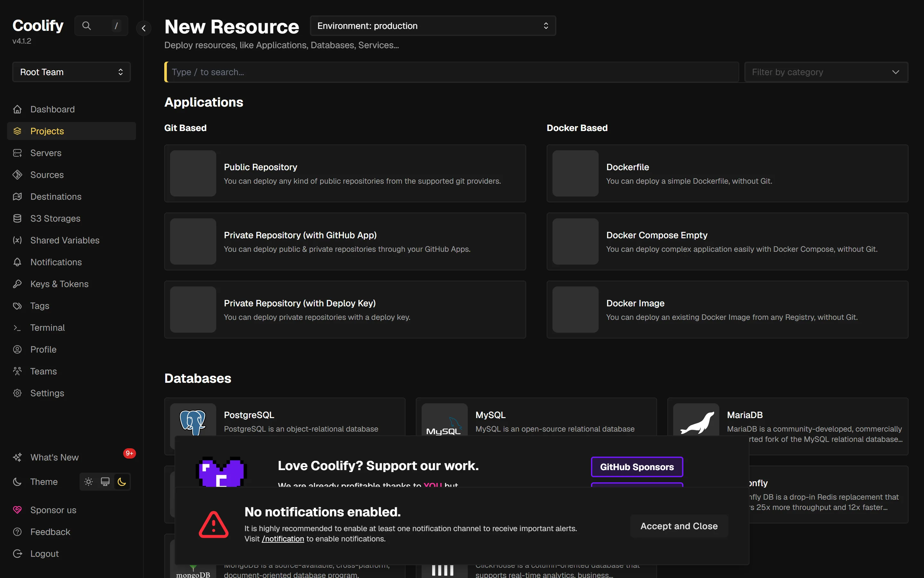Click the search magnifier icon
The height and width of the screenshot is (578, 924).
coord(87,26)
